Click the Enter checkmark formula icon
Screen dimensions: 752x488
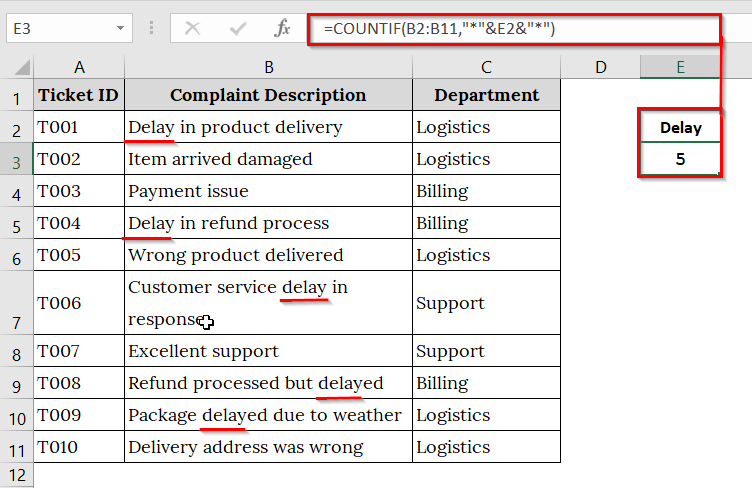pos(238,28)
